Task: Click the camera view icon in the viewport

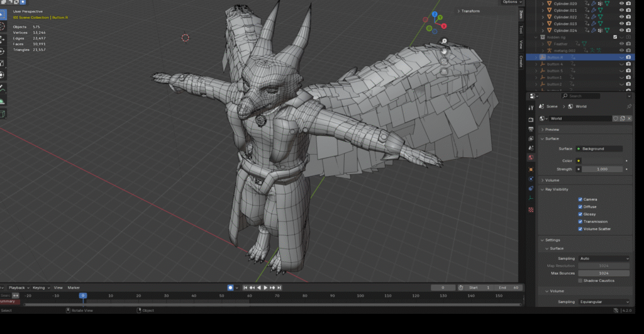Action: [x=444, y=62]
